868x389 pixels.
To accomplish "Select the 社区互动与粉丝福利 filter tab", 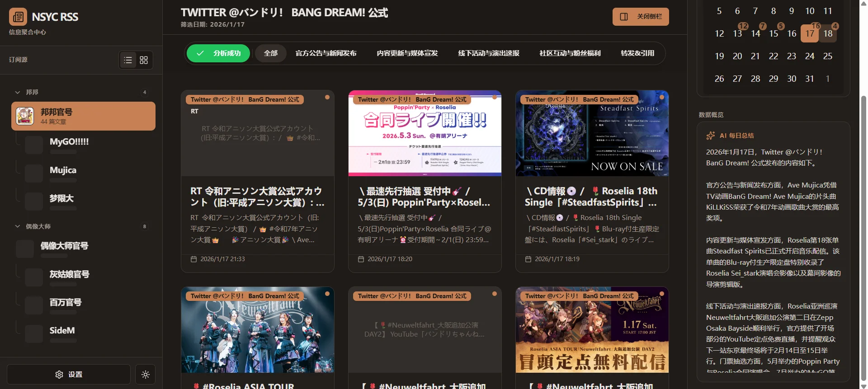I will pos(570,53).
